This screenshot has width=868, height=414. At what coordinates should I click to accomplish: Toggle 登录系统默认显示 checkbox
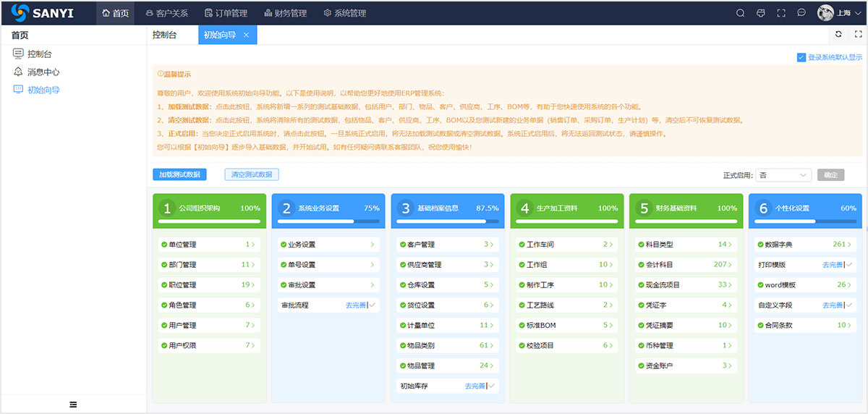click(801, 57)
